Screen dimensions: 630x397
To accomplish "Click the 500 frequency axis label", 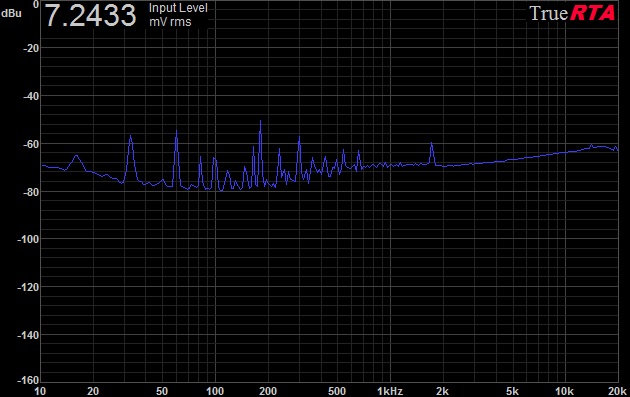I will (x=337, y=391).
